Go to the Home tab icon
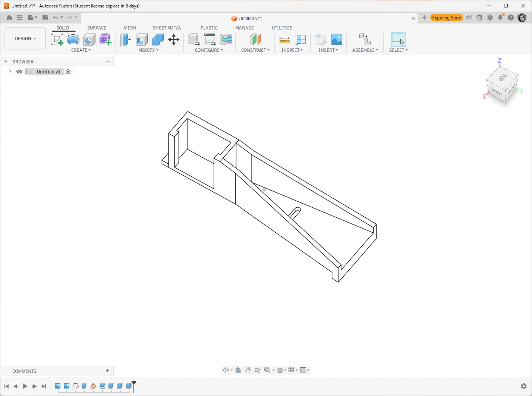 9,18
